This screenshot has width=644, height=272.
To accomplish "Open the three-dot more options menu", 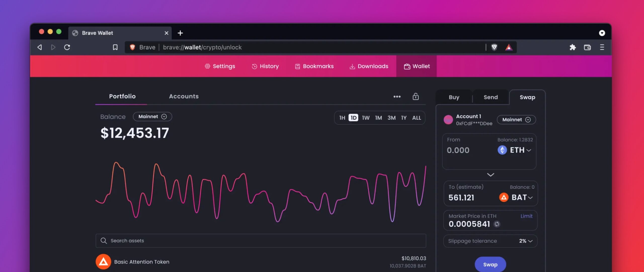I will pos(397,97).
